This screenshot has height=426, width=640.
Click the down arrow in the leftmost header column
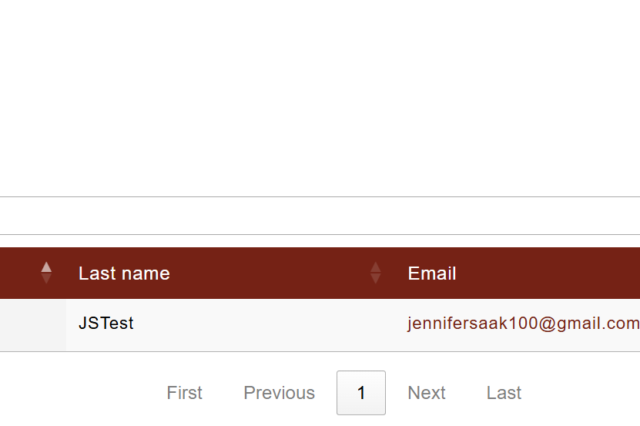point(46,278)
